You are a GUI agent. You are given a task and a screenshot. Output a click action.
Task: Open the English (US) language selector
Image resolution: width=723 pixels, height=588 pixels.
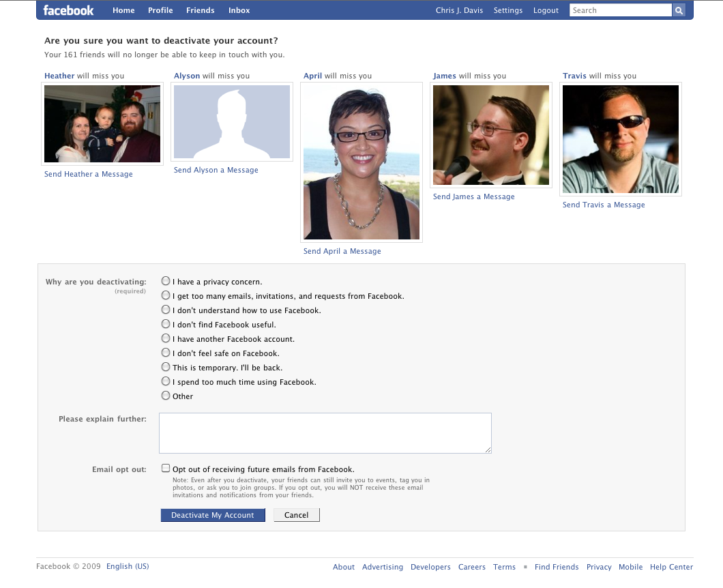(128, 566)
